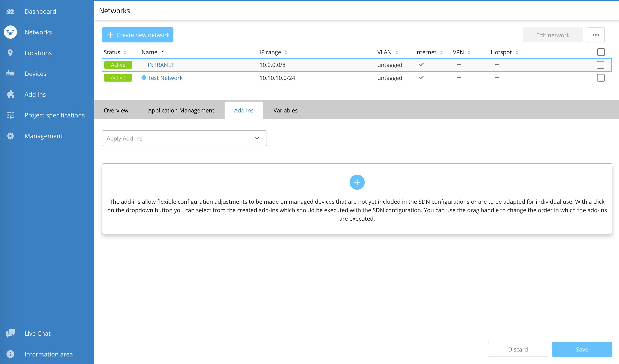Check the INTRANET row checkbox

click(600, 65)
